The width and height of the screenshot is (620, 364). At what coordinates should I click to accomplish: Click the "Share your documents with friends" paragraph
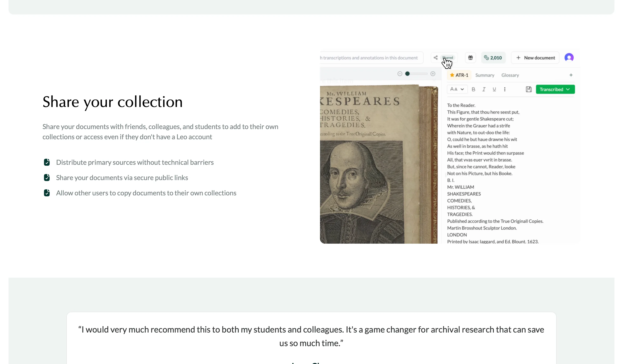click(160, 132)
